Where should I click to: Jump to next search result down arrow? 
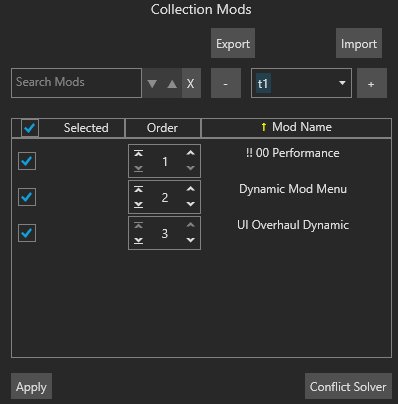click(x=152, y=83)
